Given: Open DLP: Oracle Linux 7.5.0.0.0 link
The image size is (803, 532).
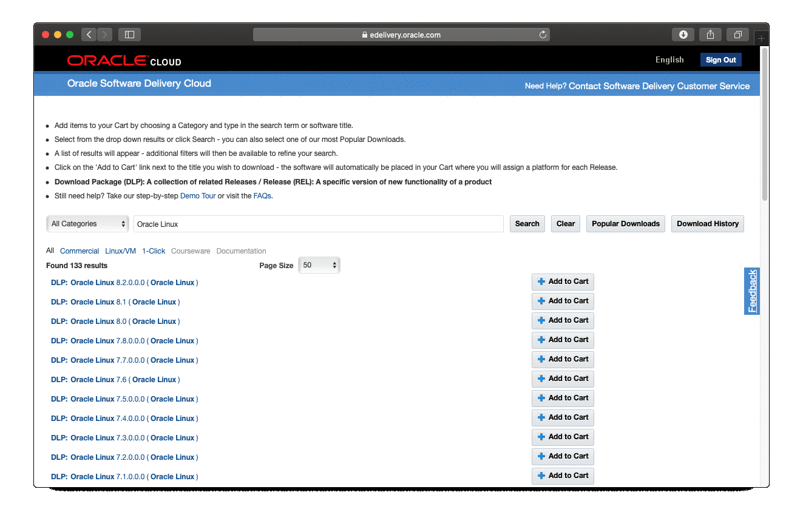Looking at the screenshot, I should (124, 399).
